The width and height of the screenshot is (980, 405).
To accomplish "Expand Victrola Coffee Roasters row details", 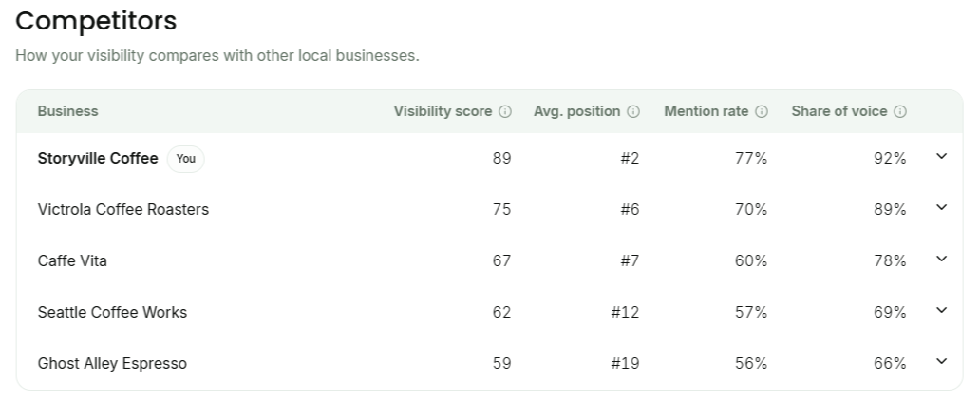I will [941, 208].
